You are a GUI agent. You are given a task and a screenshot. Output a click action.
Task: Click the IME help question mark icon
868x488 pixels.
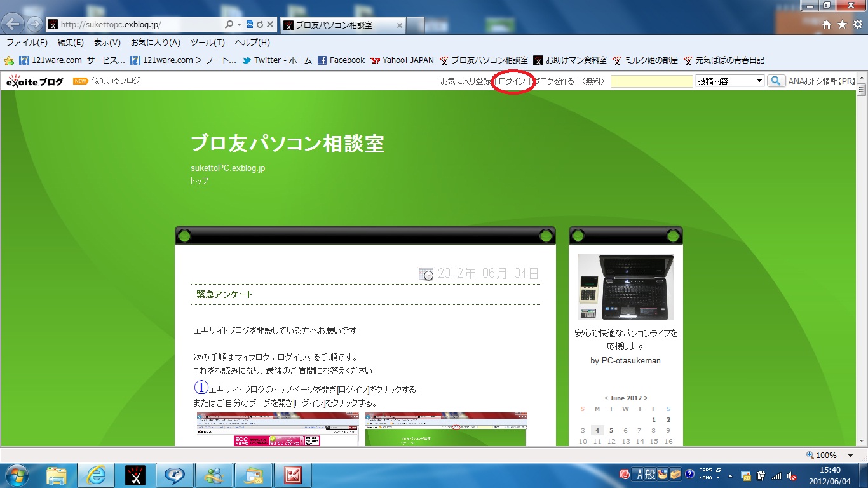(690, 475)
